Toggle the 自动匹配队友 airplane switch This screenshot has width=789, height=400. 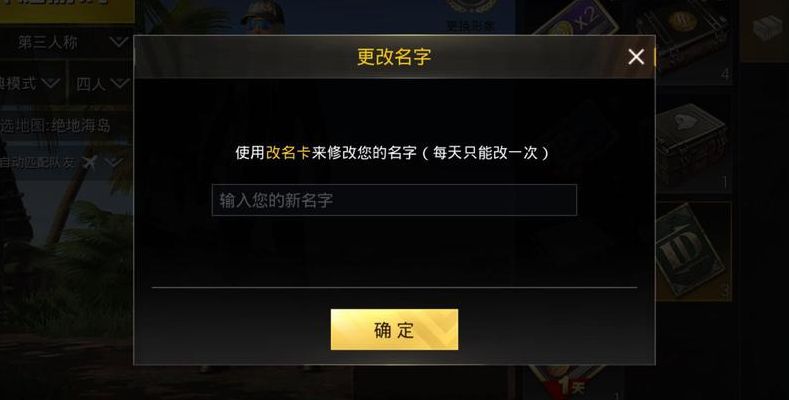pos(89,162)
